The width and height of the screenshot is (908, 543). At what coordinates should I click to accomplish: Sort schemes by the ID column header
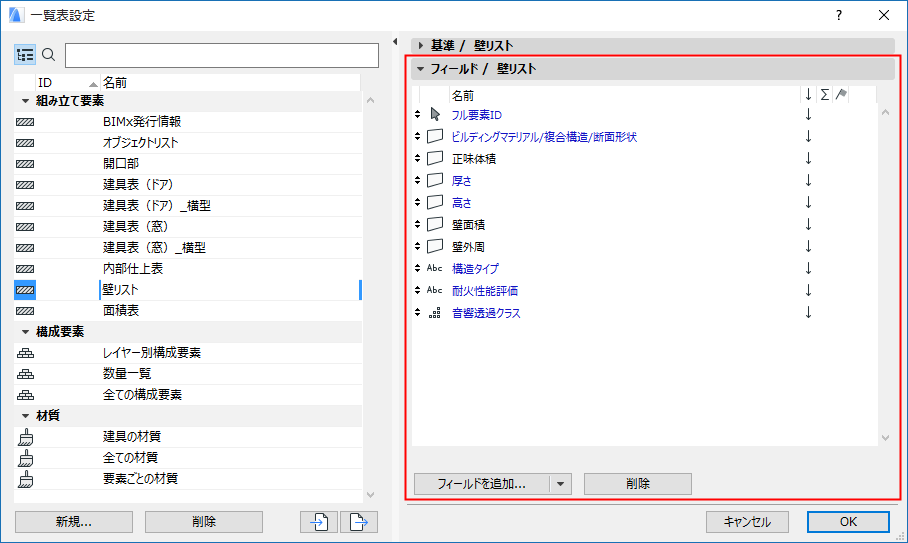[x=68, y=83]
